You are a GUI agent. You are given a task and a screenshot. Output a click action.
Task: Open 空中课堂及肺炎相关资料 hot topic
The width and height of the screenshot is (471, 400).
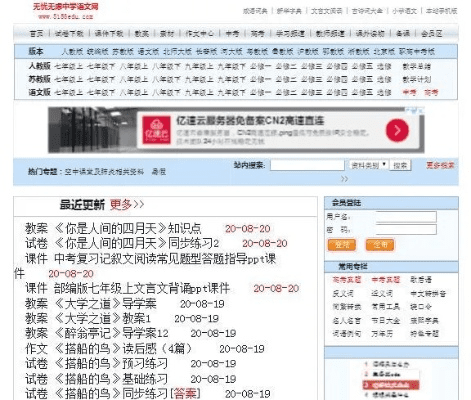point(104,172)
